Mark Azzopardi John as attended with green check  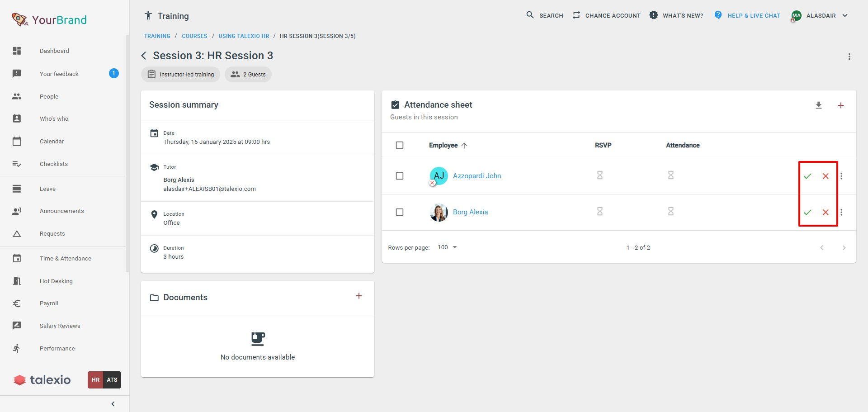click(x=807, y=176)
